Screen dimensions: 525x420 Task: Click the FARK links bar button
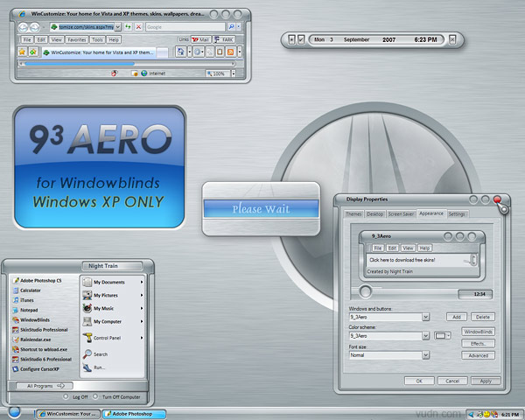(x=224, y=39)
